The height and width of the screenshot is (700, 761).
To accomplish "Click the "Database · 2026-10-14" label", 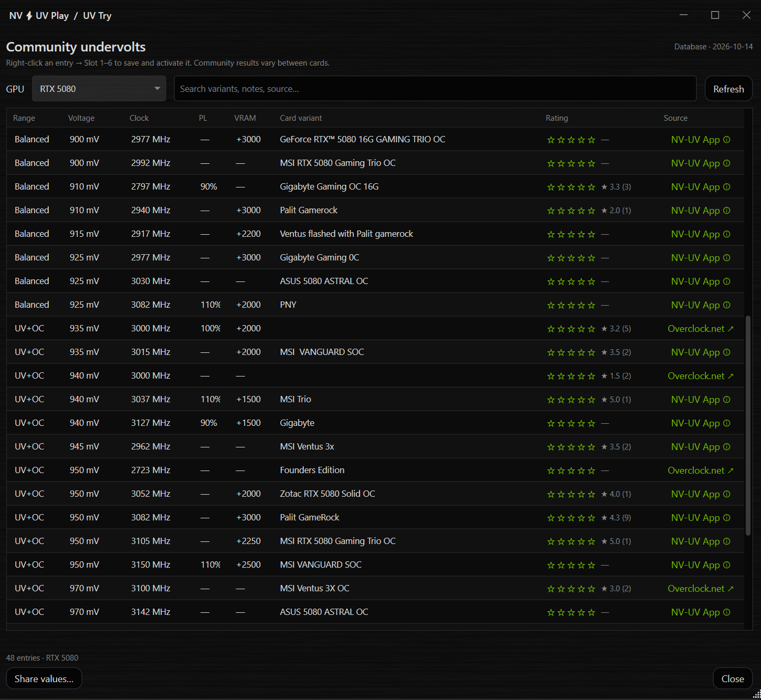I will 713,47.
